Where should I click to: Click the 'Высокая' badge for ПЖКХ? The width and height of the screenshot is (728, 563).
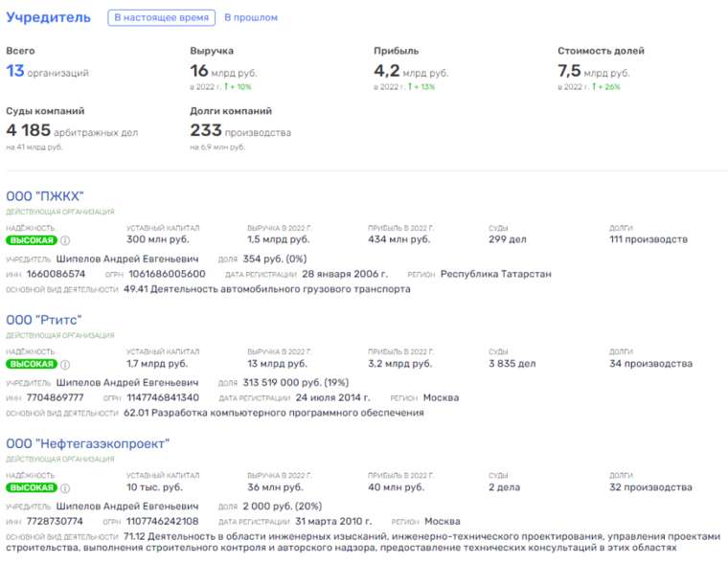coord(32,240)
